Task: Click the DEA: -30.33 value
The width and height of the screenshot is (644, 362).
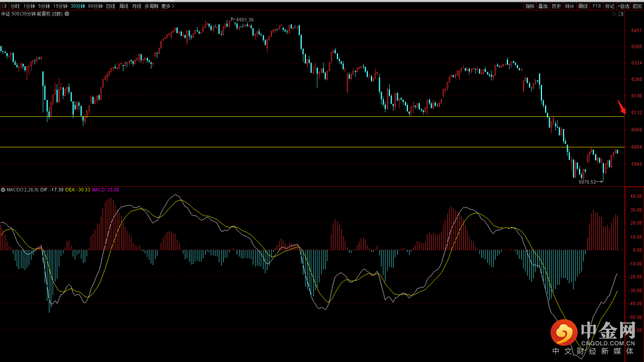Action: pos(78,190)
